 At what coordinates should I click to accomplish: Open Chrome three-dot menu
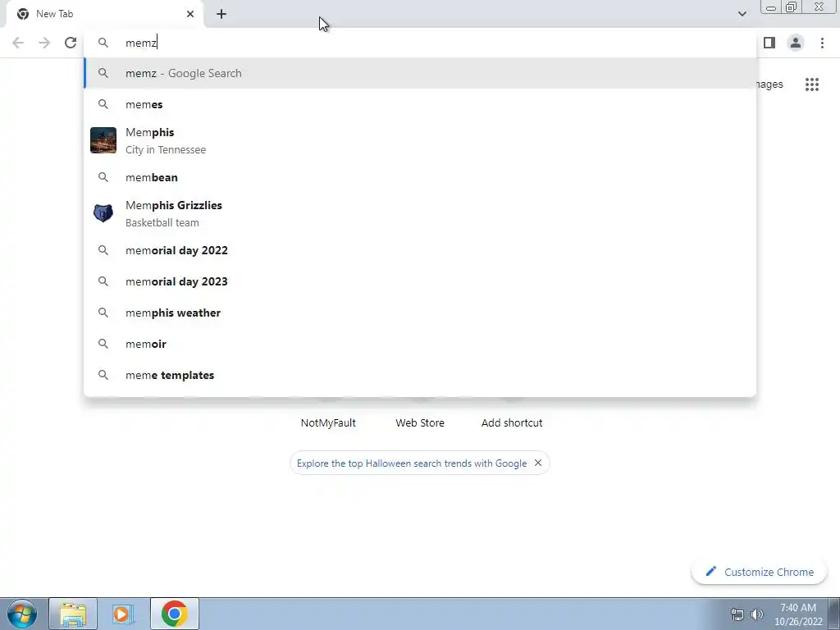pyautogui.click(x=822, y=43)
